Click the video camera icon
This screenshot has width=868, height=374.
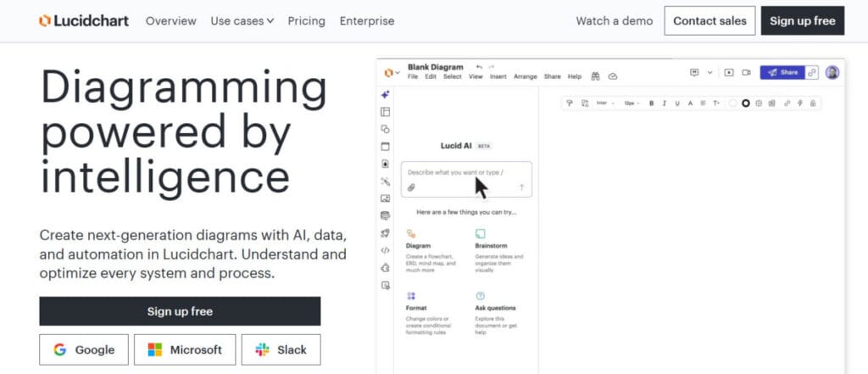746,73
